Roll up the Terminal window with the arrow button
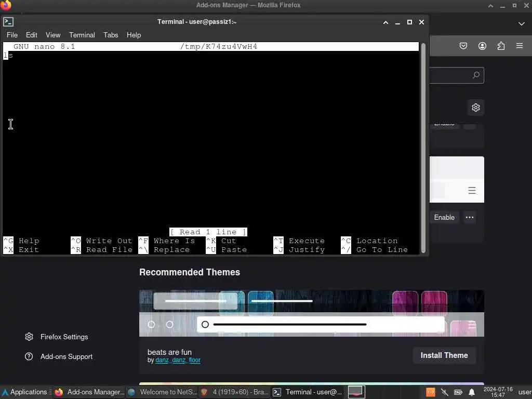This screenshot has width=532, height=399. tap(386, 22)
